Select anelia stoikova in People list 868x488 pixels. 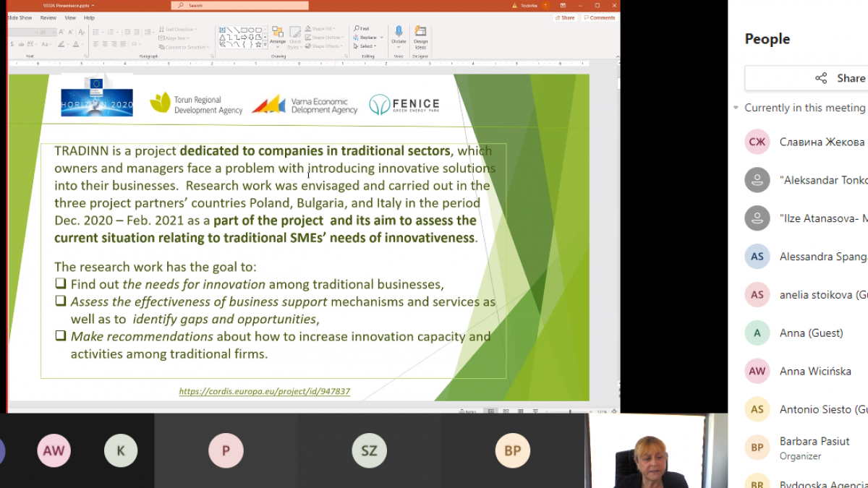[x=807, y=294]
